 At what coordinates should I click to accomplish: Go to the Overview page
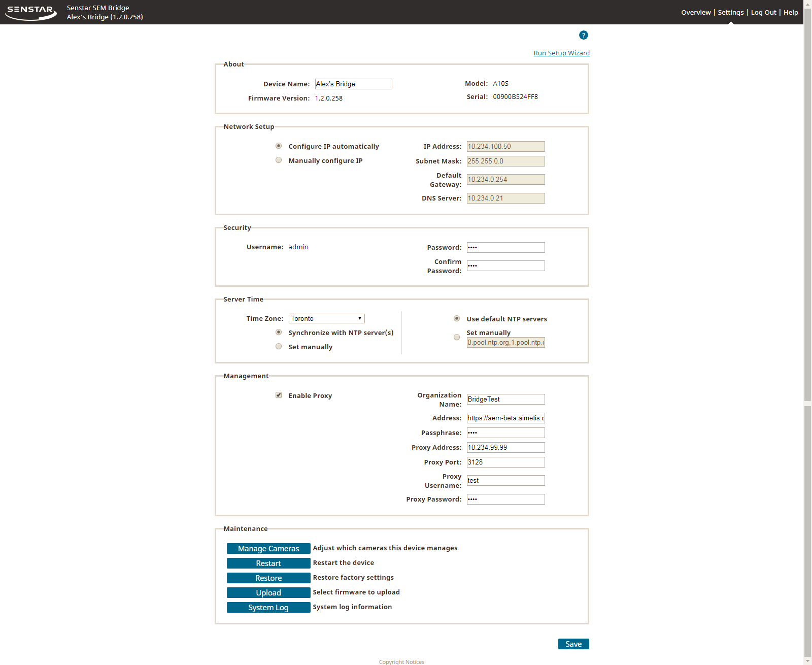point(696,12)
